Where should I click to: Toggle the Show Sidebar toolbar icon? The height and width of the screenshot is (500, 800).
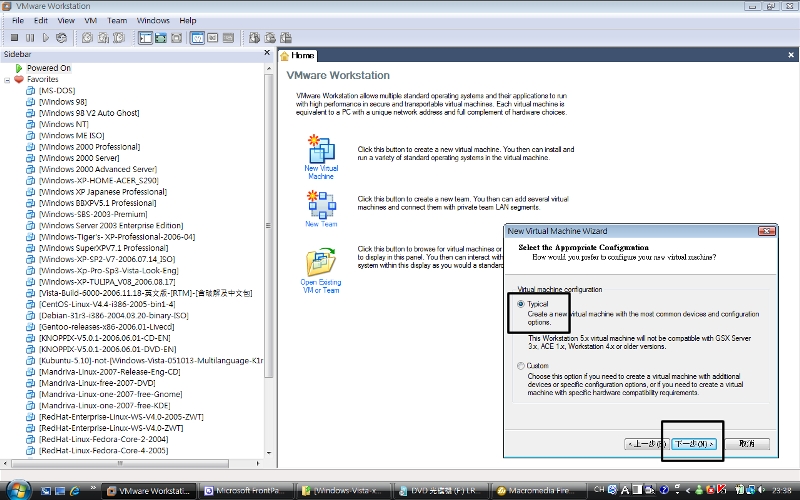point(145,38)
